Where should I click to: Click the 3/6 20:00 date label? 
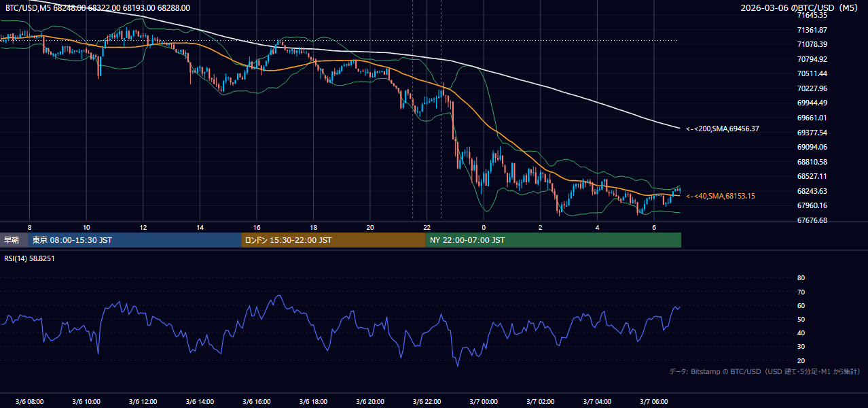370,401
